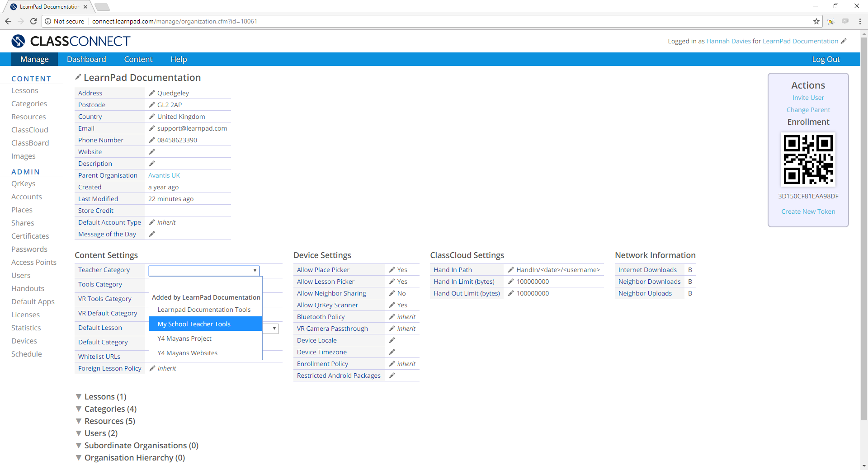The width and height of the screenshot is (868, 470).
Task: Create a new enrollment token
Action: (x=808, y=211)
